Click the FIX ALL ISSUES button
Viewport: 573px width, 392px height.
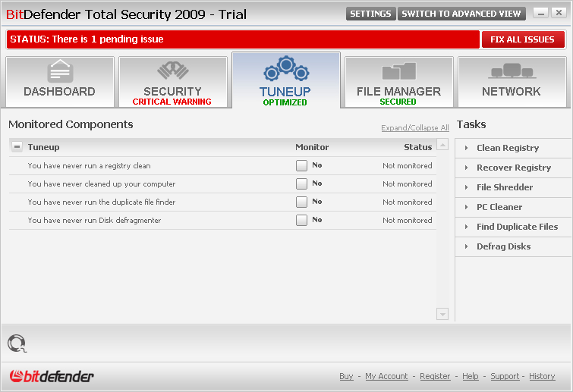(x=523, y=39)
